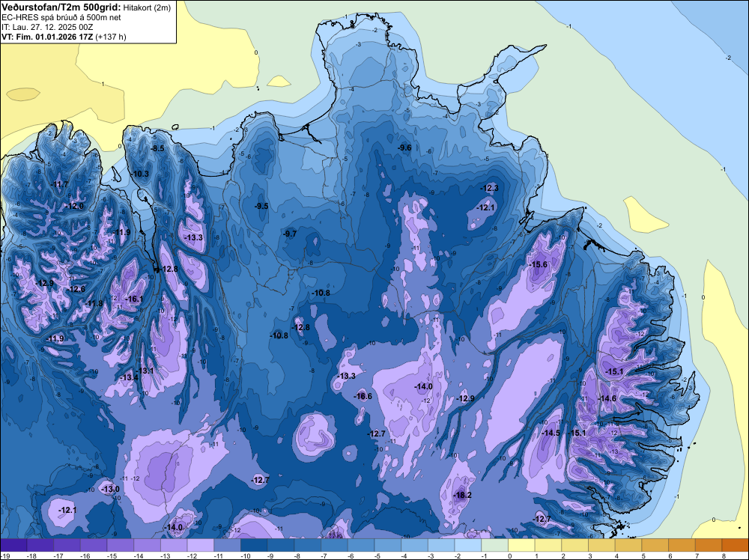Pick the legend swatch labeled -4
Screen dimensions: 749x560
pos(415,545)
